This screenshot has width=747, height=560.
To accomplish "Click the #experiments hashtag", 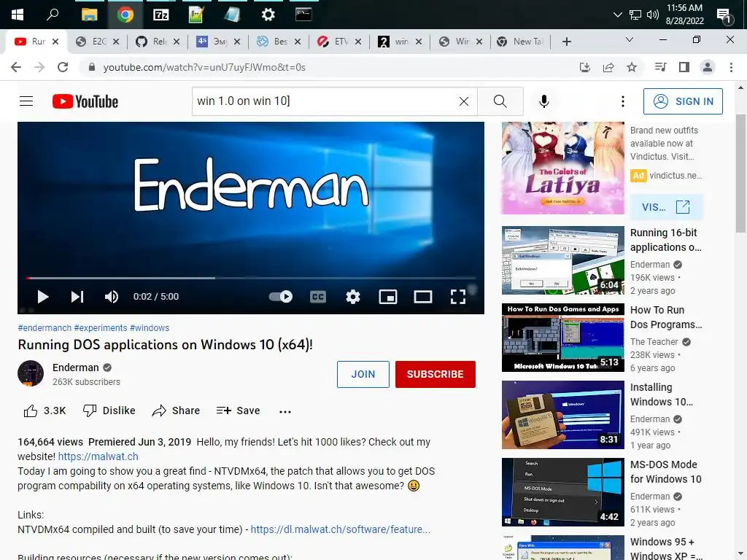I will (x=101, y=327).
